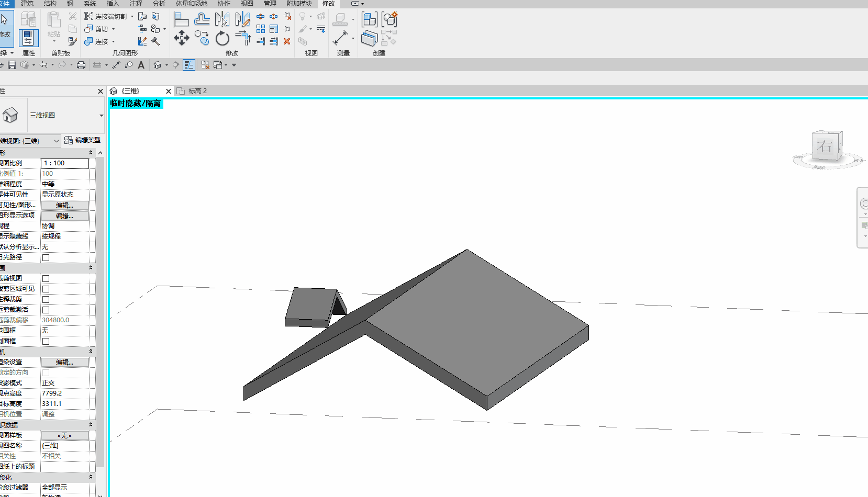868x497 pixels.
Task: Click the Pin element icon
Action: 287,29
